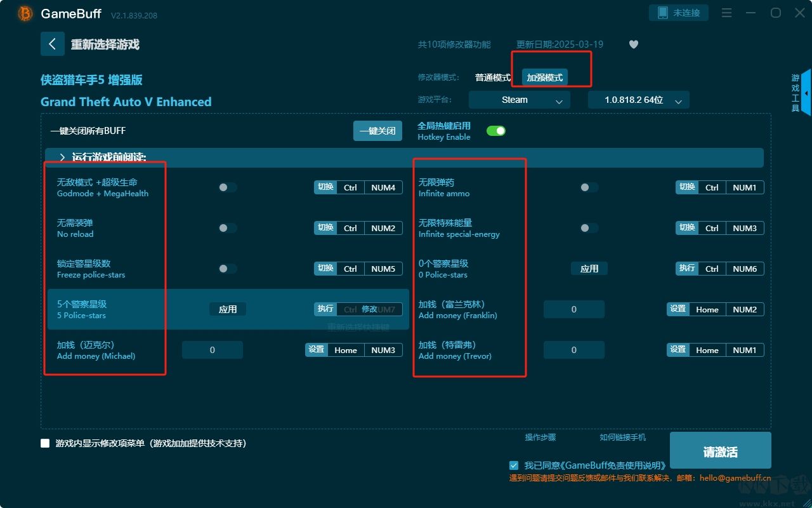Image resolution: width=812 pixels, height=508 pixels.
Task: Click the heart favorite icon
Action: (x=633, y=44)
